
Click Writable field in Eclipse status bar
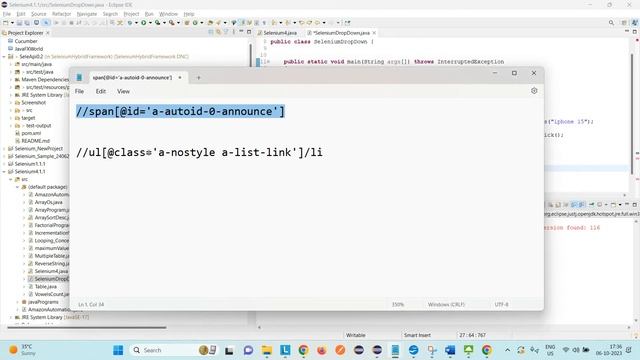(x=356, y=335)
